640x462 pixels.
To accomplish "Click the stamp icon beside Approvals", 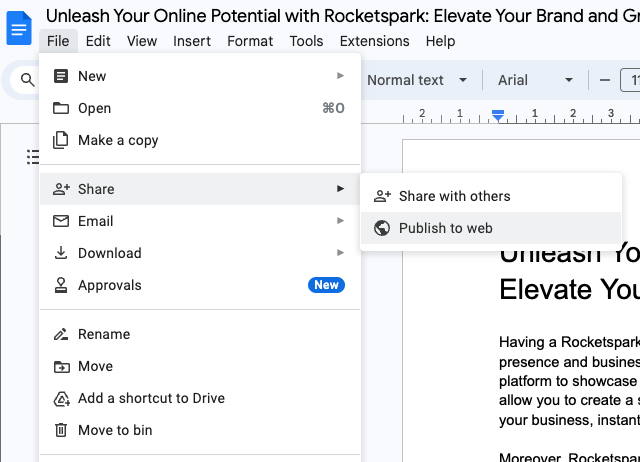I will pos(61,285).
